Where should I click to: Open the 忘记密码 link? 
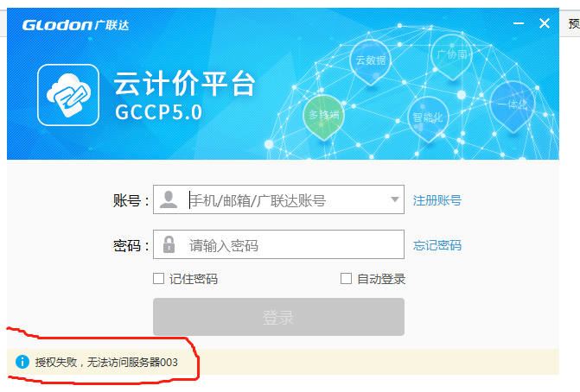(x=437, y=245)
